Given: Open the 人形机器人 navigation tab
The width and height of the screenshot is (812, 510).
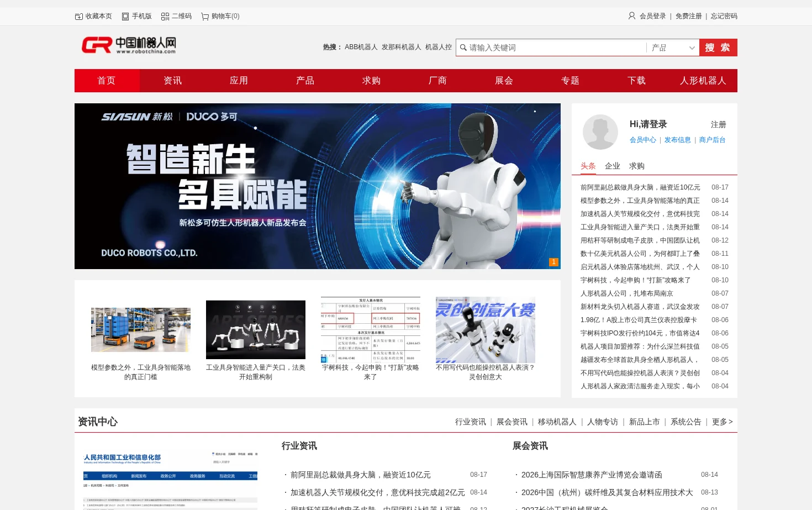Looking at the screenshot, I should click(x=703, y=81).
